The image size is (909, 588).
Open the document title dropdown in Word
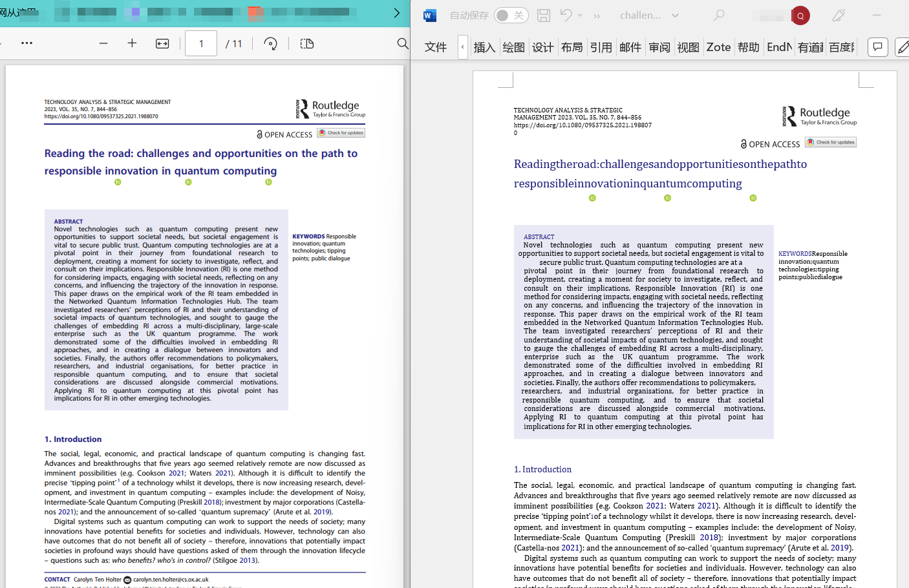pyautogui.click(x=675, y=16)
